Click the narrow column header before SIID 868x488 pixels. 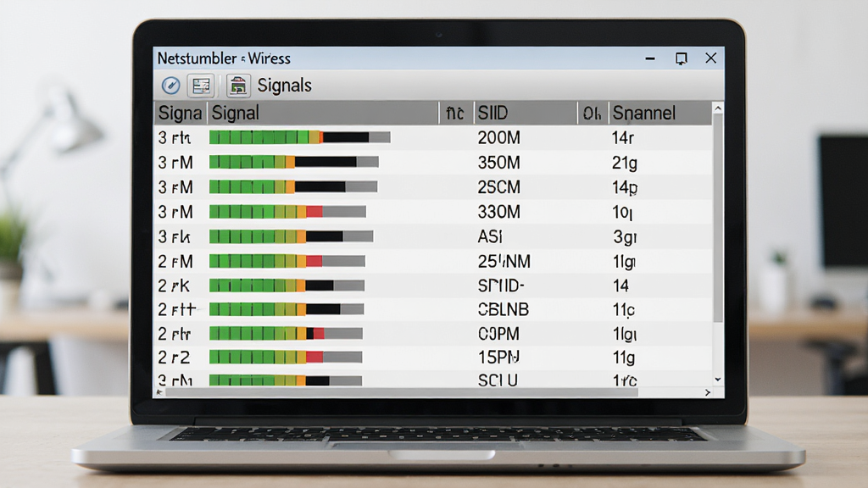pyautogui.click(x=455, y=113)
